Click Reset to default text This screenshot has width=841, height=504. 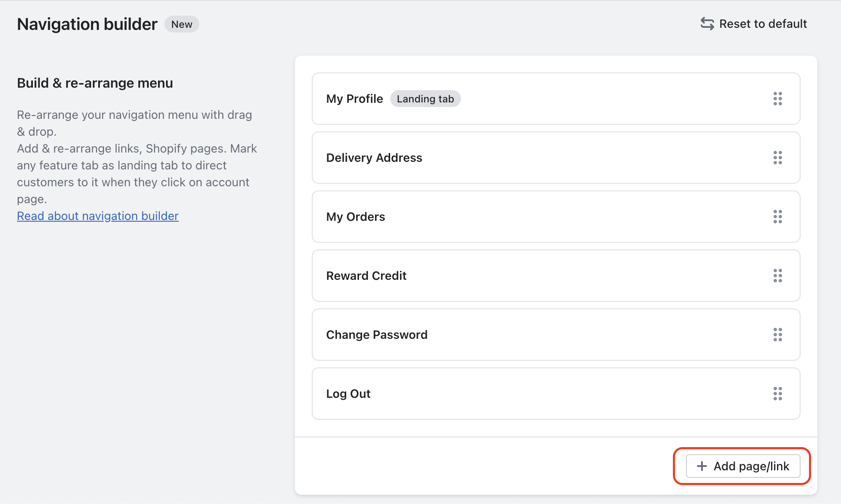(763, 24)
